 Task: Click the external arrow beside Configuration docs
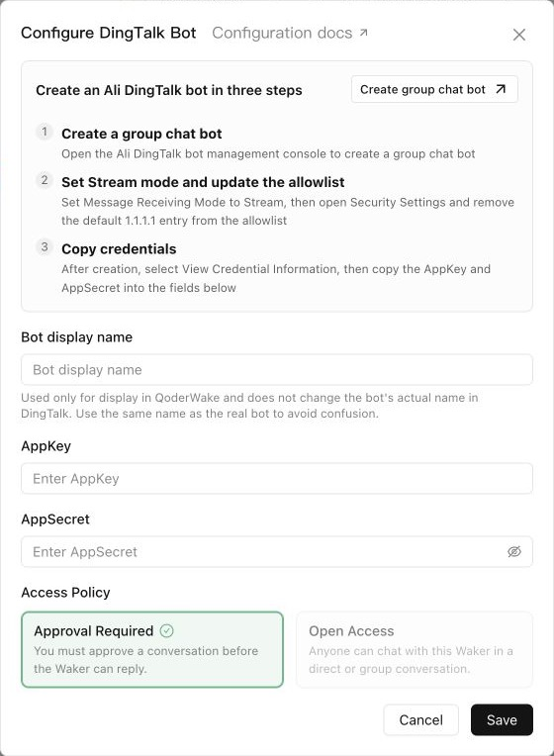363,33
